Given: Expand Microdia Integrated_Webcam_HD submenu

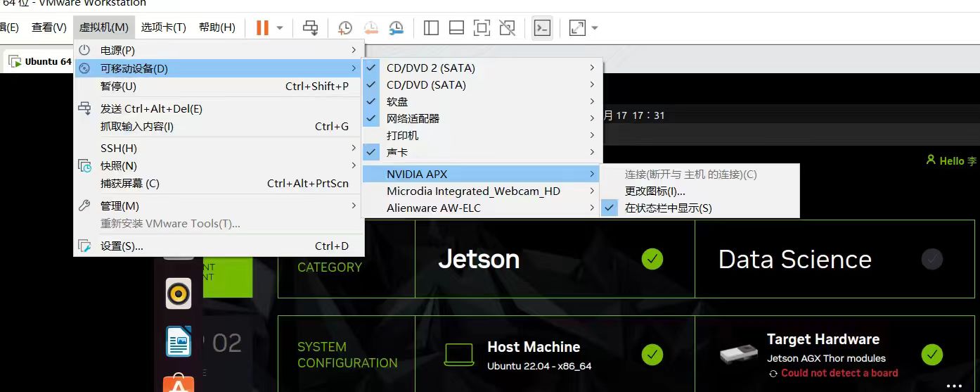Looking at the screenshot, I should click(x=482, y=191).
